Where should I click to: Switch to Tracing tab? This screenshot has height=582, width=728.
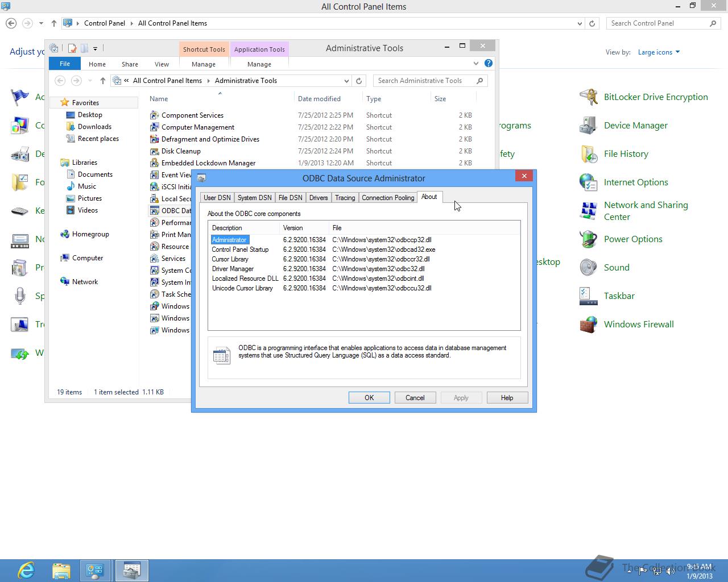pyautogui.click(x=345, y=198)
